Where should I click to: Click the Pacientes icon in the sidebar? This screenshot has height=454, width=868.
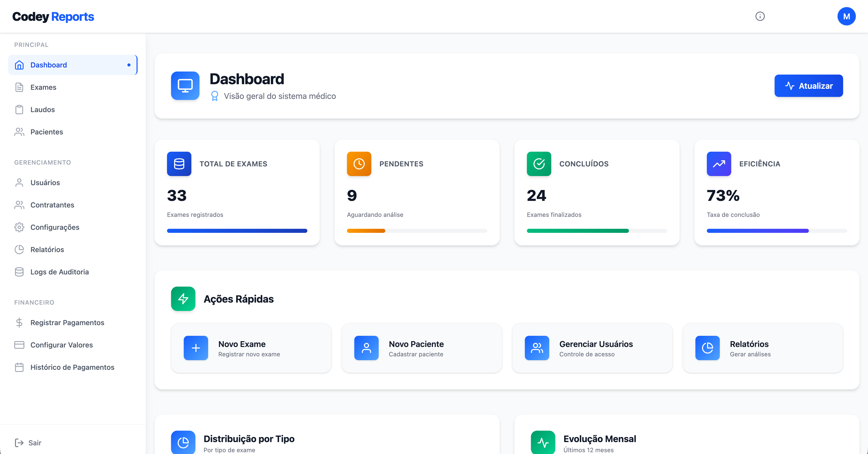19,132
